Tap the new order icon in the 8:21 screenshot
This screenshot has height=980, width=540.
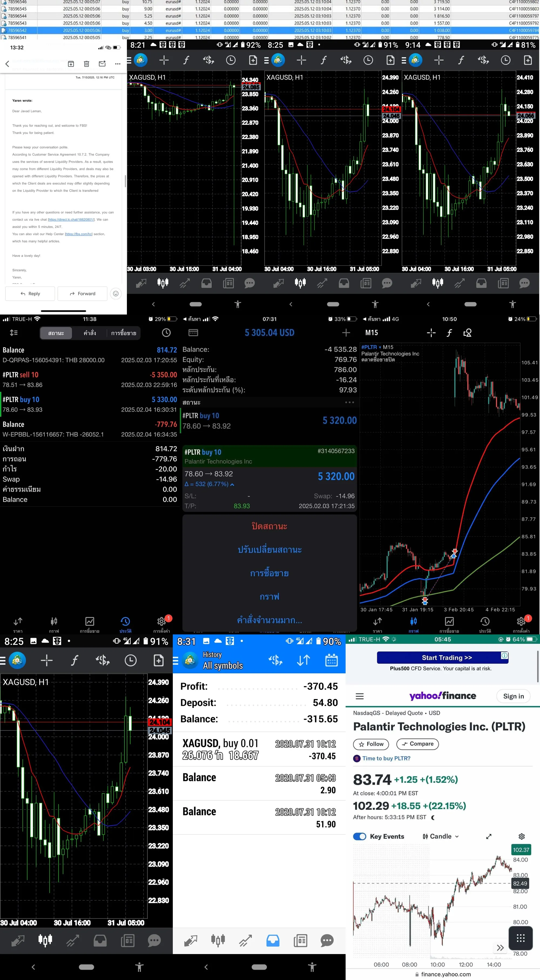[x=253, y=60]
